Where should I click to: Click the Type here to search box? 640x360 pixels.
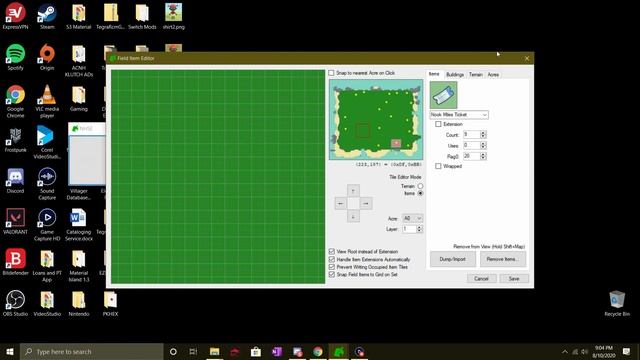pos(92,351)
